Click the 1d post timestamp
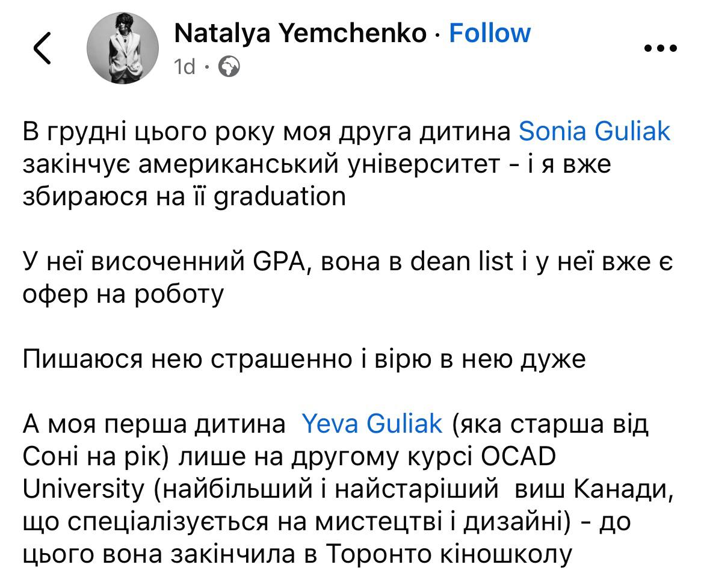Screen dimensions: 704x588 click(x=185, y=66)
